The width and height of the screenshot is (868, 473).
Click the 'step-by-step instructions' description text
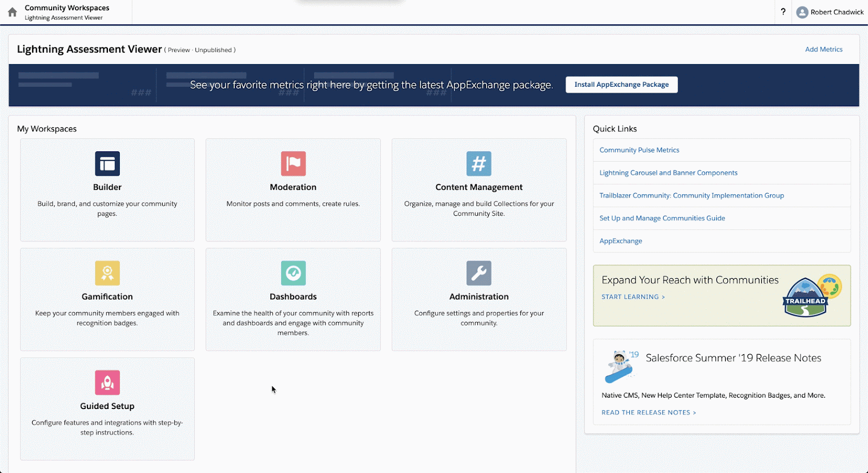point(107,428)
